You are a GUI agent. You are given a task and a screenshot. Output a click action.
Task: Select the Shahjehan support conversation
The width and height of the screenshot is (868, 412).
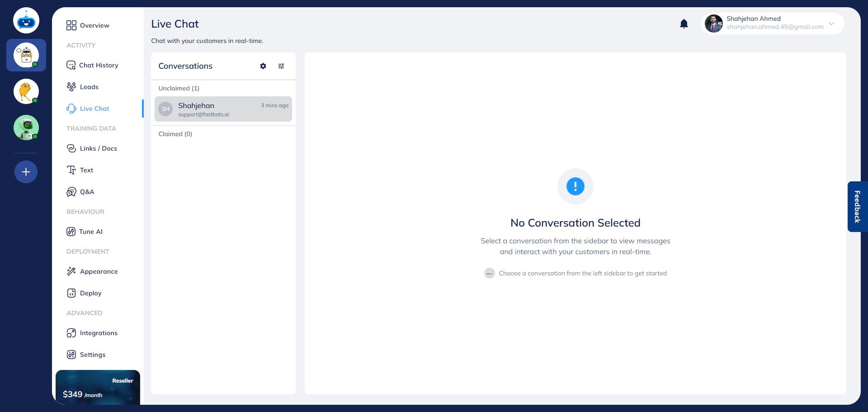pyautogui.click(x=223, y=109)
